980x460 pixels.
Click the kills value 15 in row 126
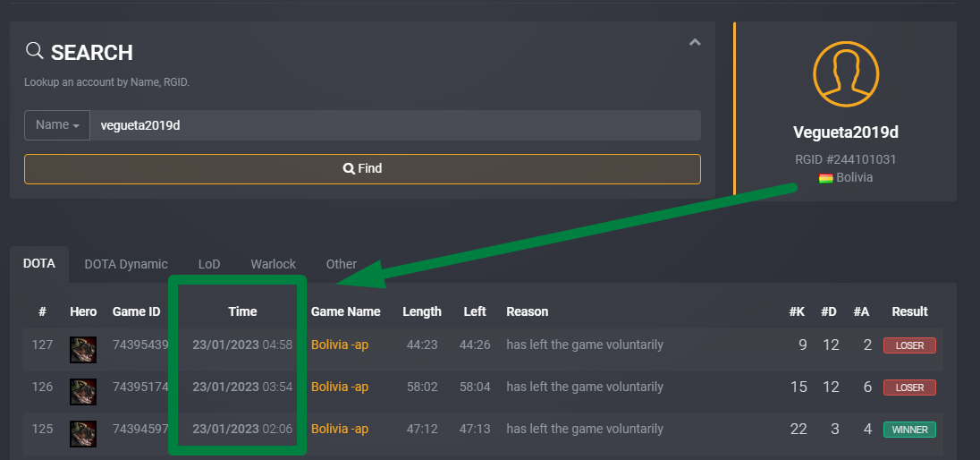(798, 388)
